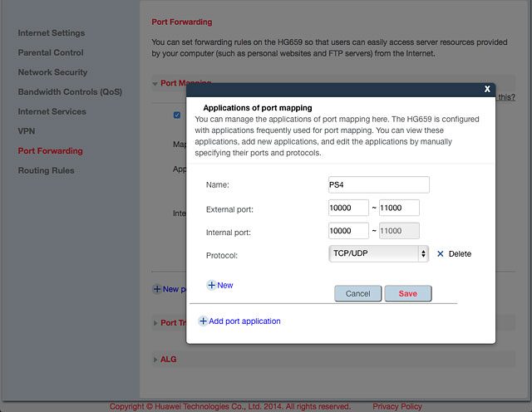Click the Huawei copyright footer text
The image size is (532, 412).
pyautogui.click(x=230, y=406)
